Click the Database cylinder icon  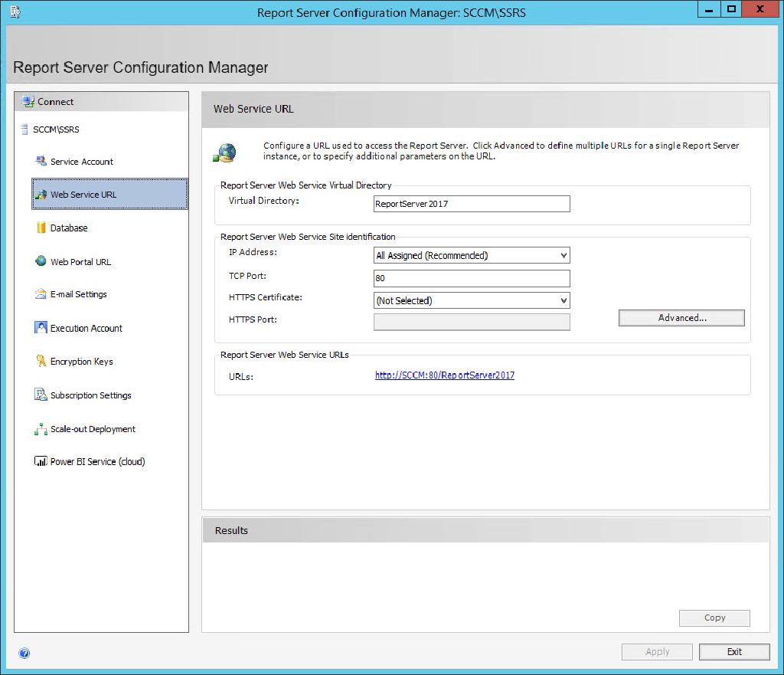[x=41, y=228]
